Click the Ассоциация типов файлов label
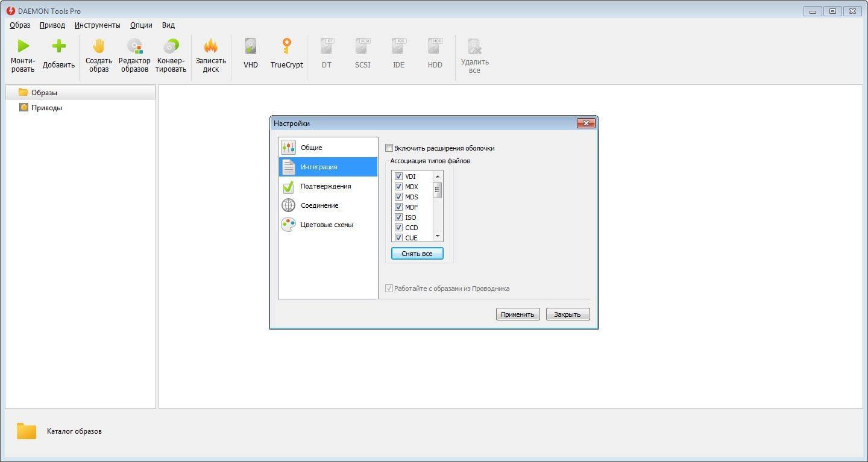 (x=430, y=161)
